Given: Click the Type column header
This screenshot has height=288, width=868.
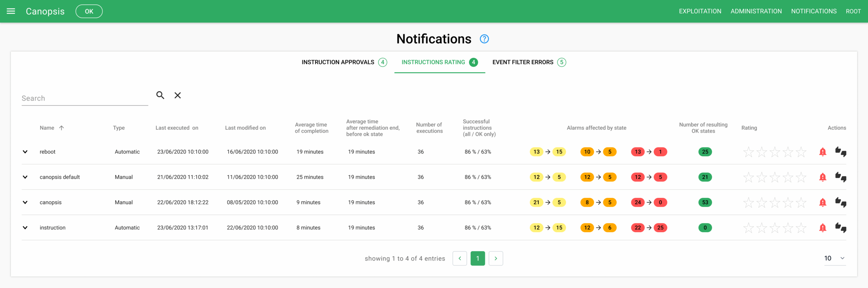Looking at the screenshot, I should click(x=119, y=128).
